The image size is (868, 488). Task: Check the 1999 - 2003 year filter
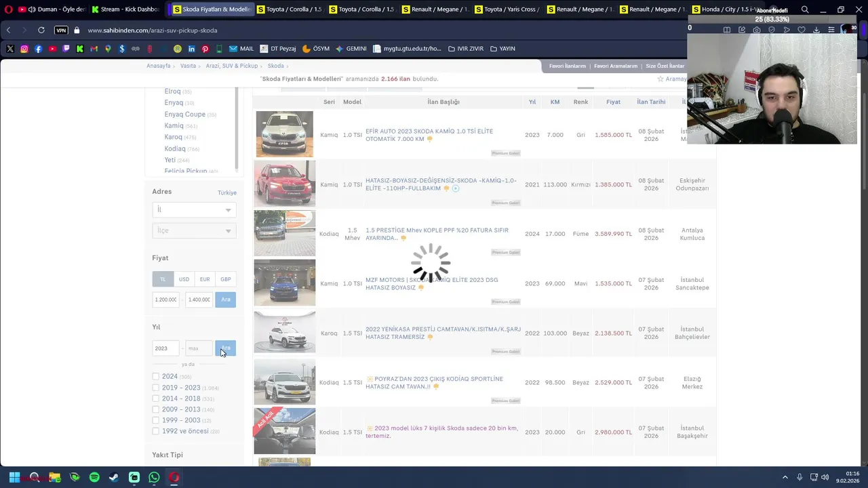[x=156, y=420]
